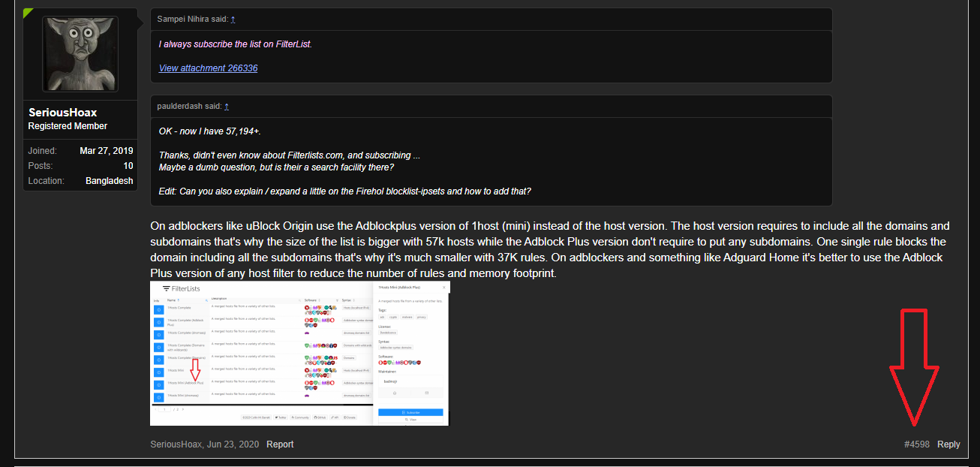The image size is (980, 467).
Task: Open the View attachment 266336 link
Action: point(208,68)
